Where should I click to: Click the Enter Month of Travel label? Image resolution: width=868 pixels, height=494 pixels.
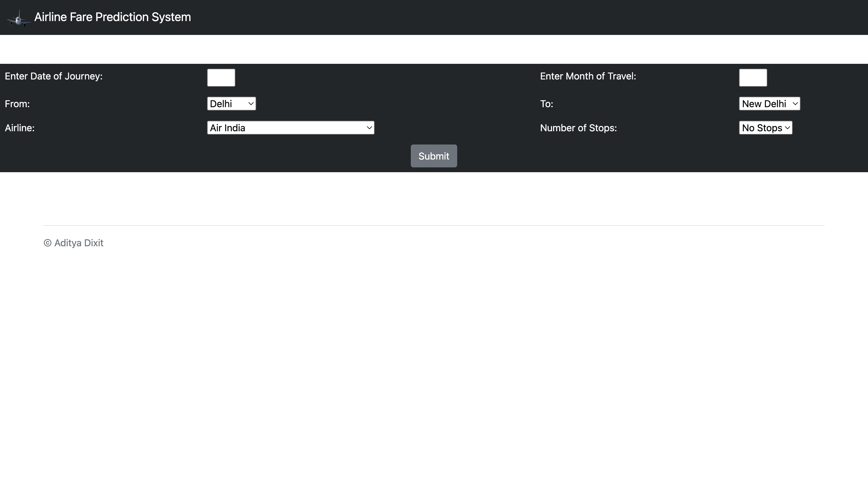pyautogui.click(x=589, y=76)
